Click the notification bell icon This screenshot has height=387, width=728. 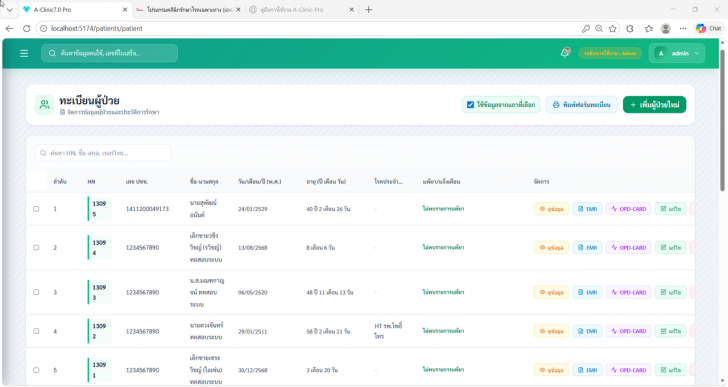(x=565, y=53)
